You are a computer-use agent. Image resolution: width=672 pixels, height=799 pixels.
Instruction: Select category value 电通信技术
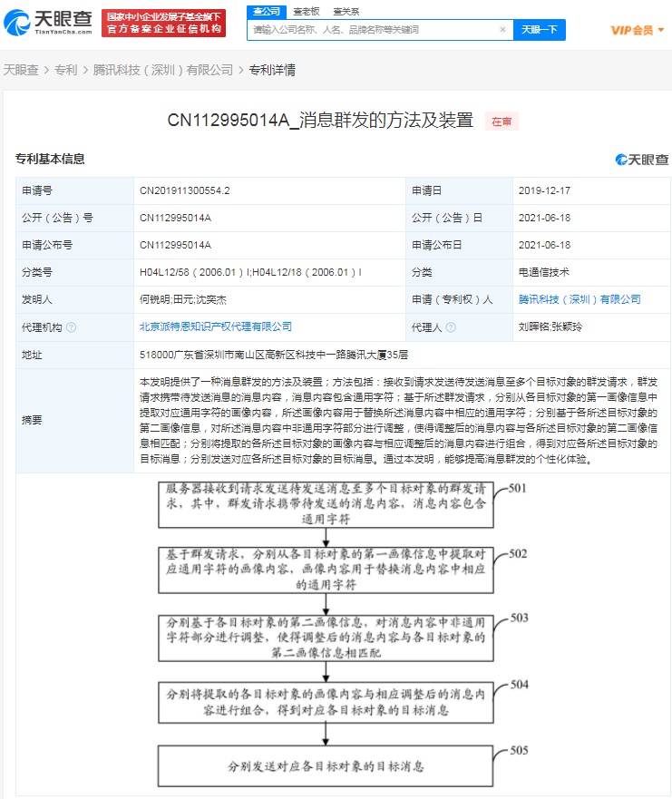click(543, 272)
